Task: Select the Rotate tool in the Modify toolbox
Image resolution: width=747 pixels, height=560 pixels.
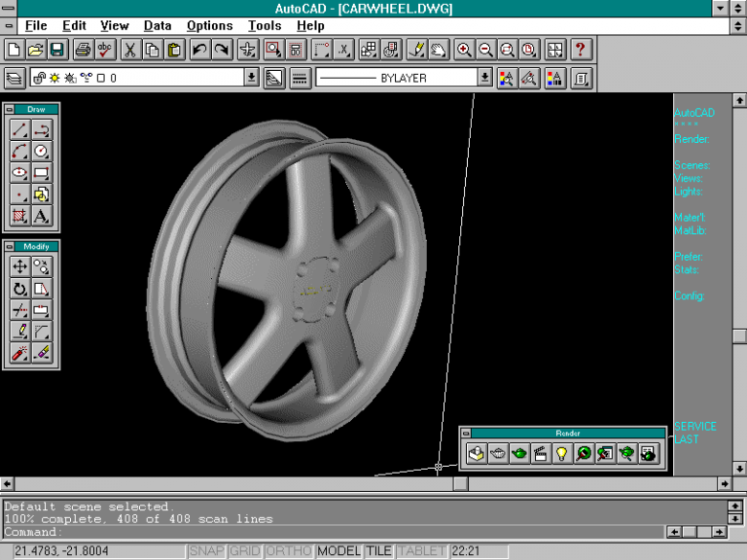Action: point(20,289)
